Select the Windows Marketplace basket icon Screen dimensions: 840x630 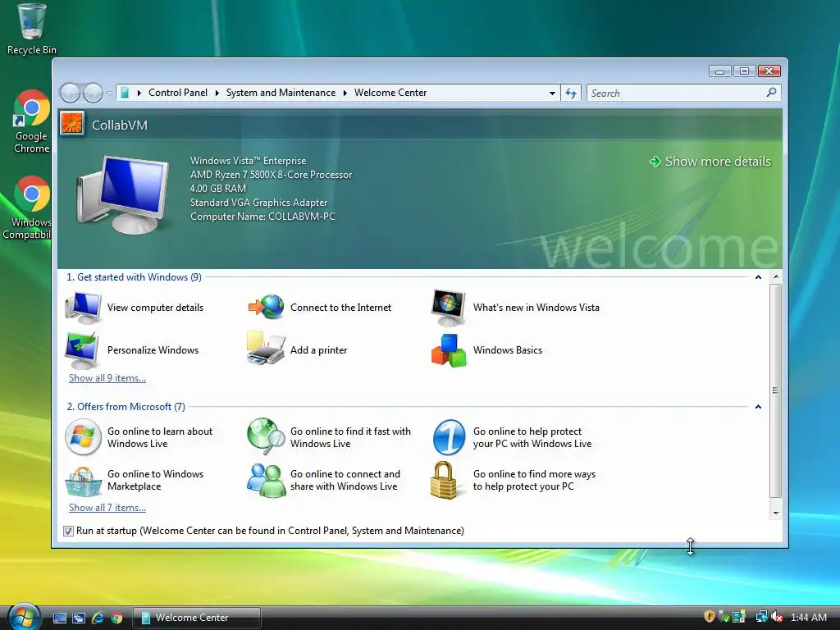click(x=83, y=481)
